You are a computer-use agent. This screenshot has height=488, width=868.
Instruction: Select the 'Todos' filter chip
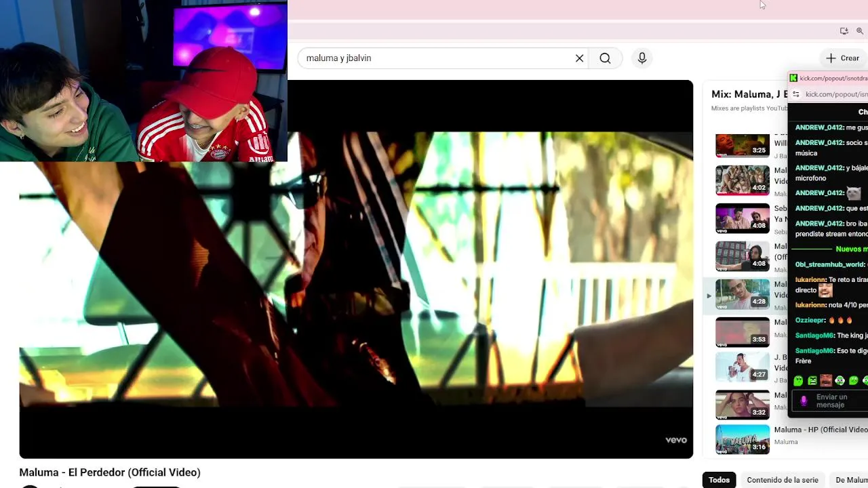point(719,480)
